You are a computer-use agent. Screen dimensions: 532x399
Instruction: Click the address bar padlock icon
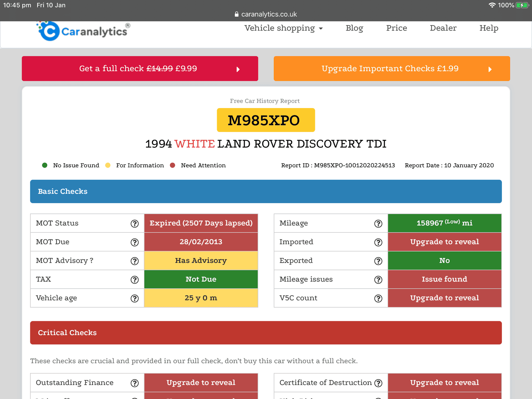click(x=237, y=14)
